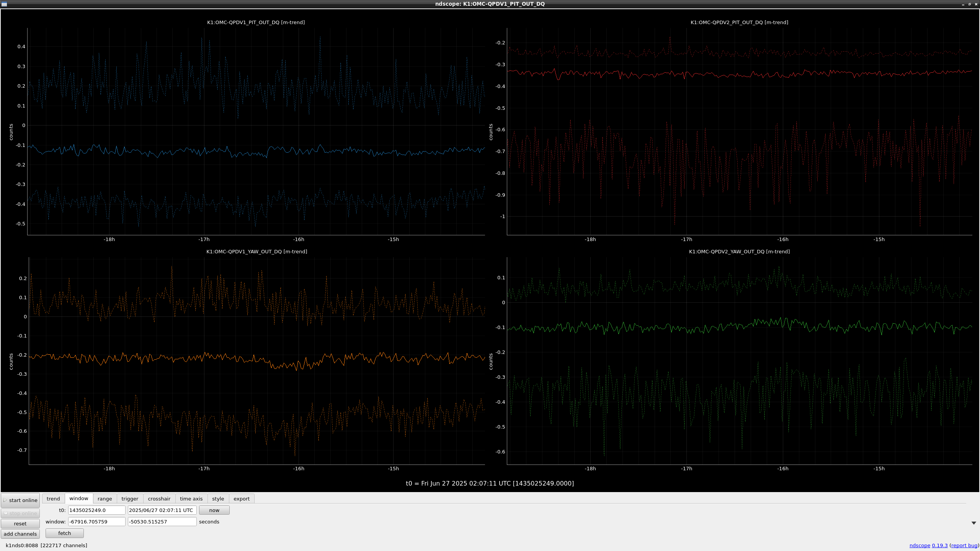Click the window end seconds field
This screenshot has width=980, height=551.
[x=162, y=522]
